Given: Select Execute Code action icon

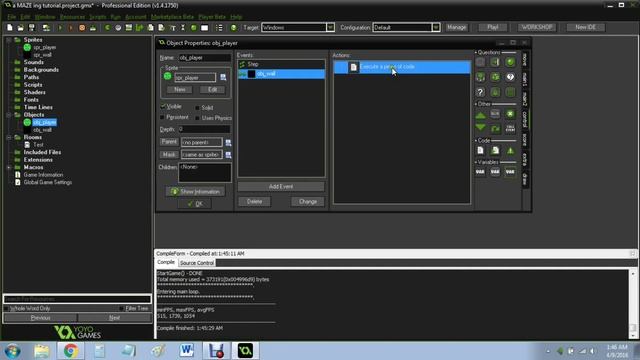Looking at the screenshot, I should [480, 151].
